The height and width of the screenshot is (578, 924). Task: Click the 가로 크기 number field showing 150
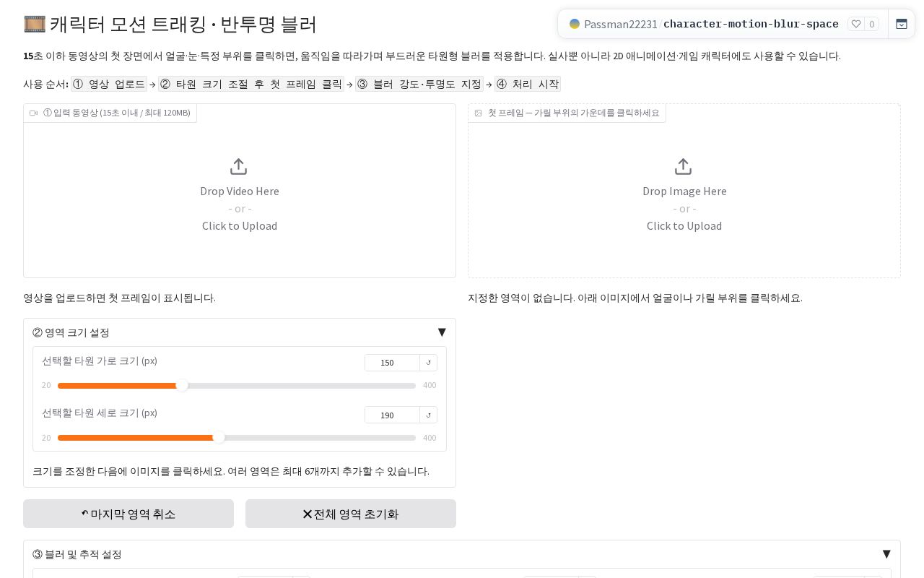click(x=392, y=363)
